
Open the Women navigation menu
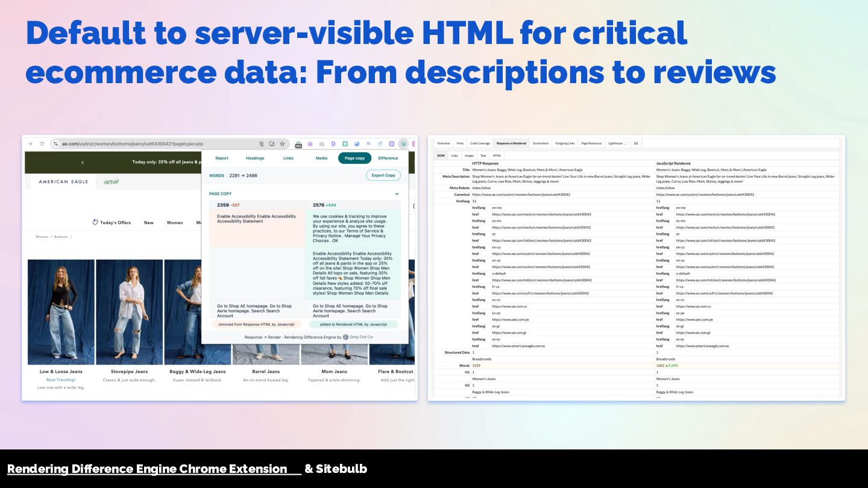click(175, 222)
